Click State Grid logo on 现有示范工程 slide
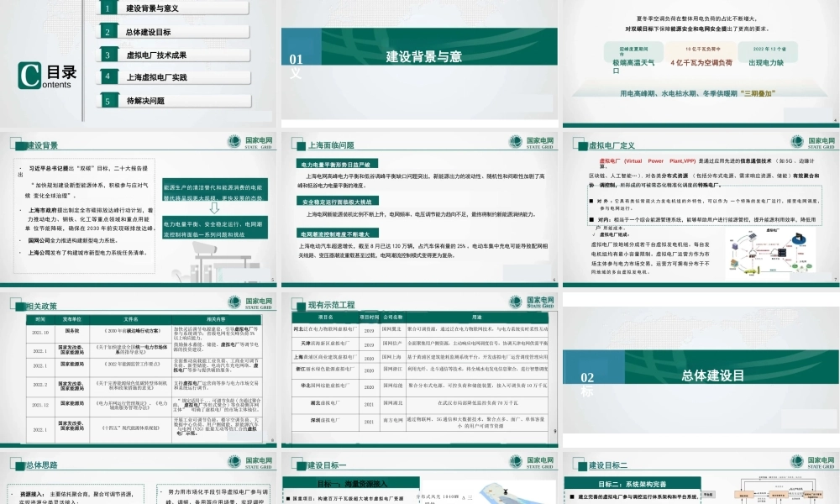This screenshot has width=840, height=504. coord(532,302)
